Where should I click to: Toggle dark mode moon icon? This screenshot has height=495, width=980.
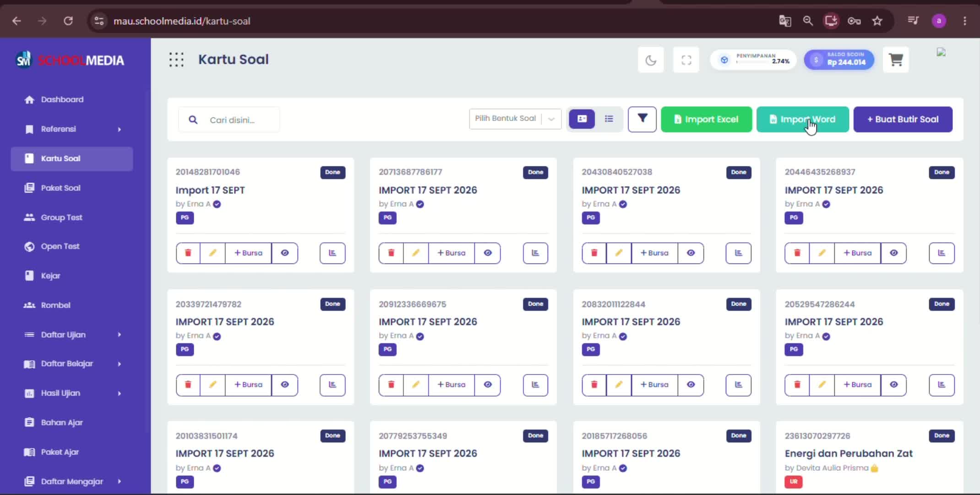651,60
